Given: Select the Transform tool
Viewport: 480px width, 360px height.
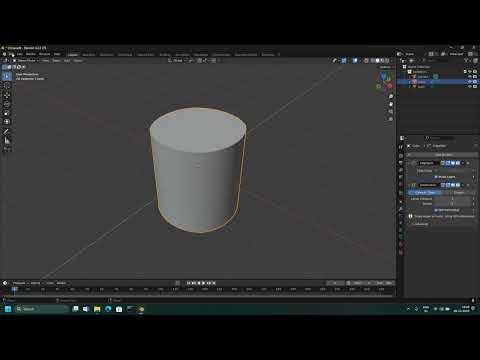Looking at the screenshot, I should pos(7,122).
